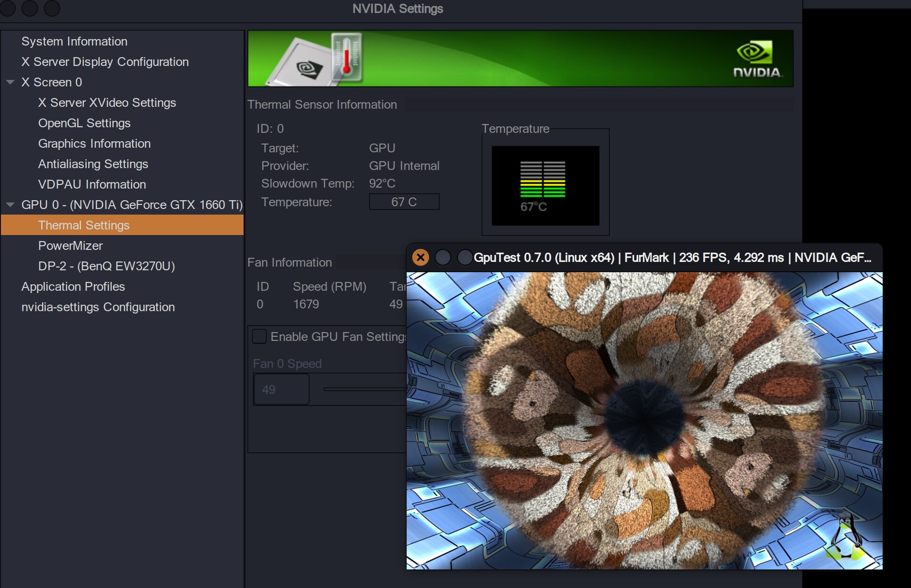The width and height of the screenshot is (911, 588).
Task: Click the Speed (RPM) column header
Action: click(330, 286)
